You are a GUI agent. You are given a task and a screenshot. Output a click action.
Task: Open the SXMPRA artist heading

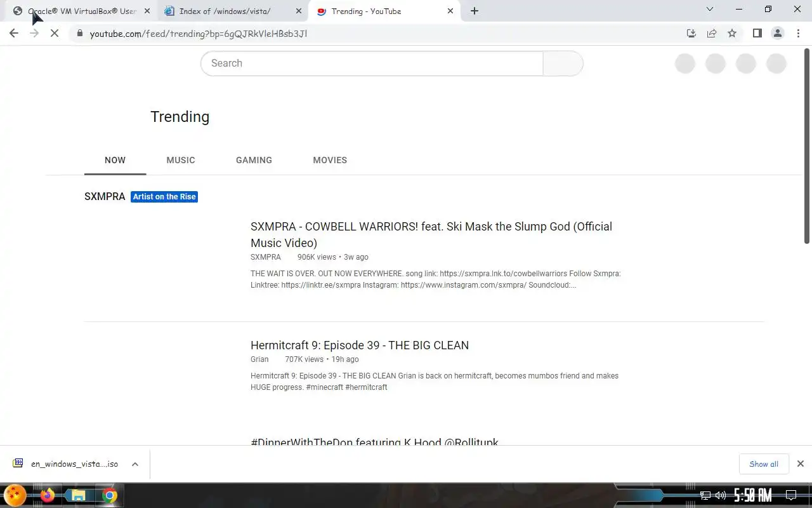(x=105, y=197)
